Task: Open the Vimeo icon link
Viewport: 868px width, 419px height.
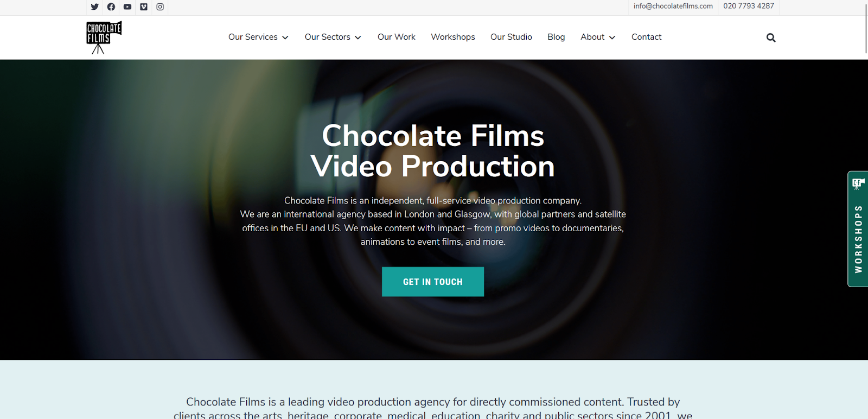Action: (144, 7)
